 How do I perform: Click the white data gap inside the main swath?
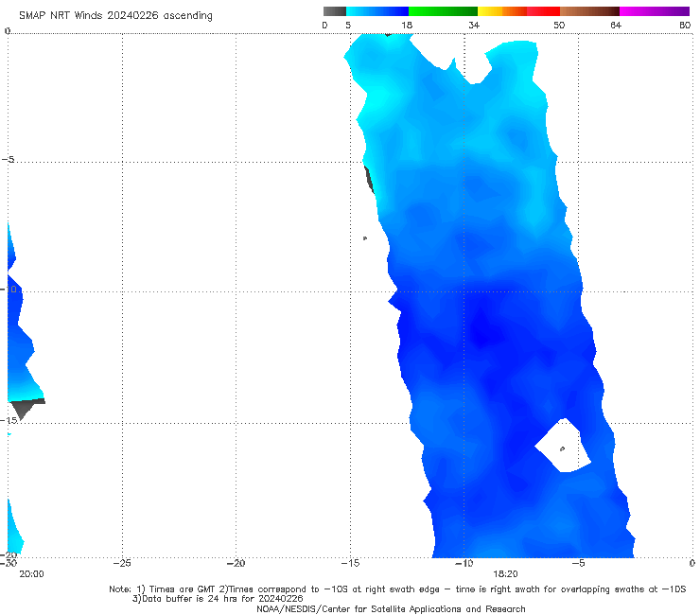tap(564, 446)
